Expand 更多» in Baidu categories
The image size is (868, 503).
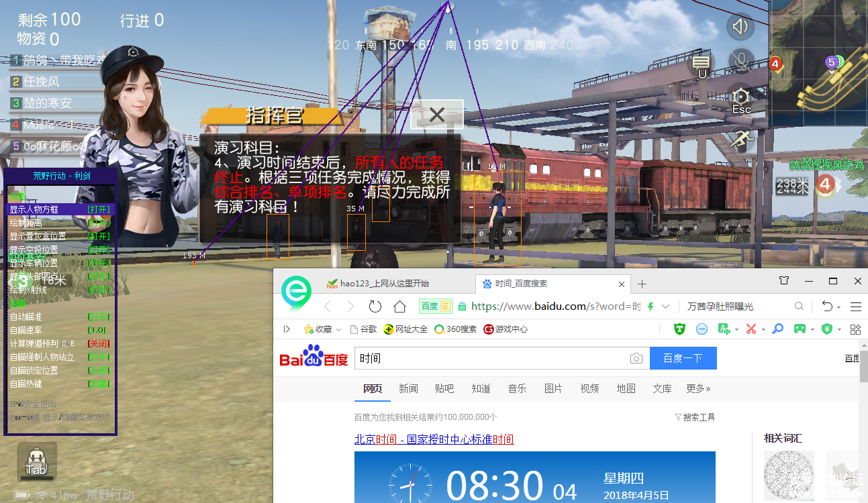(x=698, y=388)
